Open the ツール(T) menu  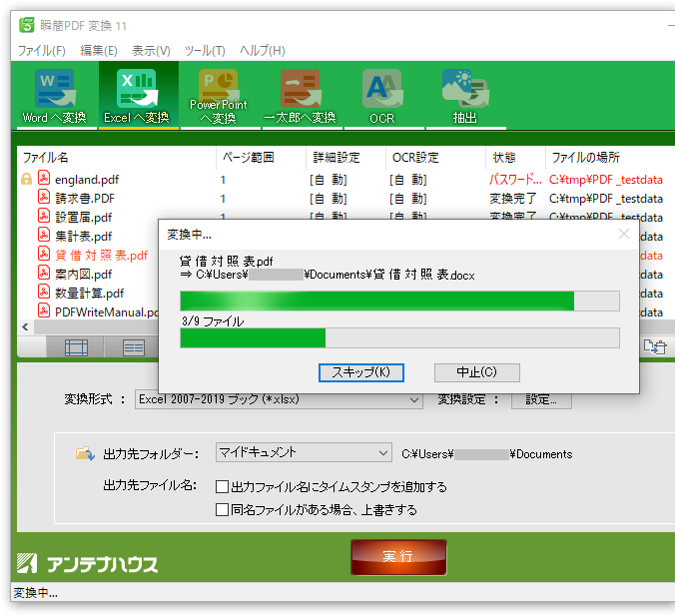[x=205, y=51]
